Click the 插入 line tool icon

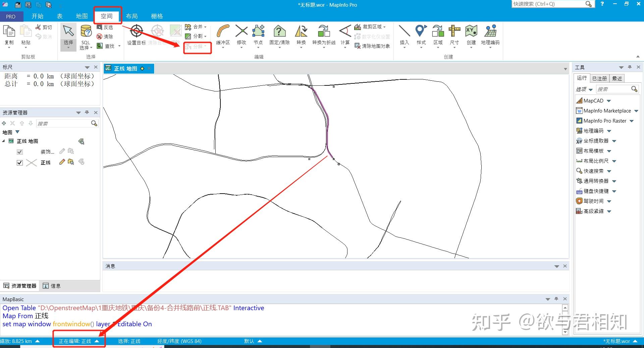point(404,31)
